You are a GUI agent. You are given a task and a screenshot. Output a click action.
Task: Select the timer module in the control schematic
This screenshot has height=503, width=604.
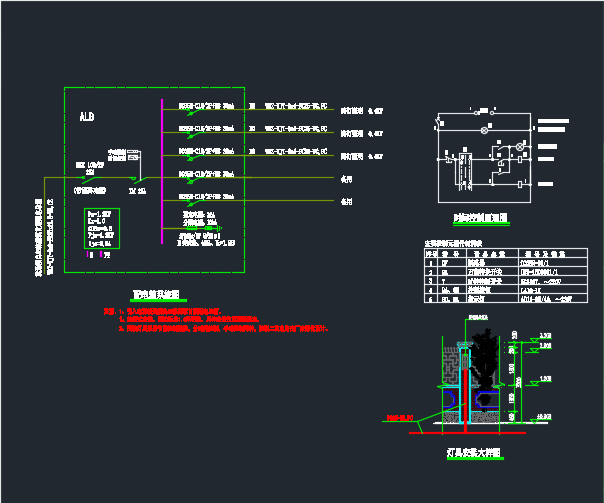pyautogui.click(x=465, y=171)
